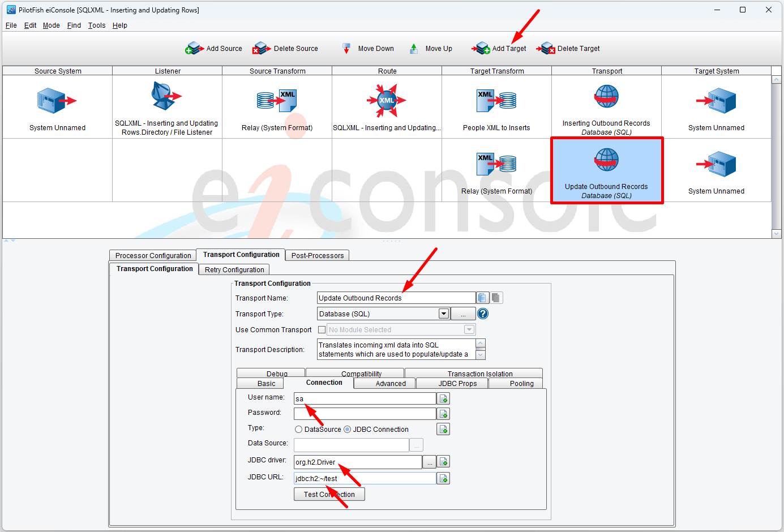Click the Move Up arrow icon
Viewport: 784px width, 532px height.
tap(414, 49)
